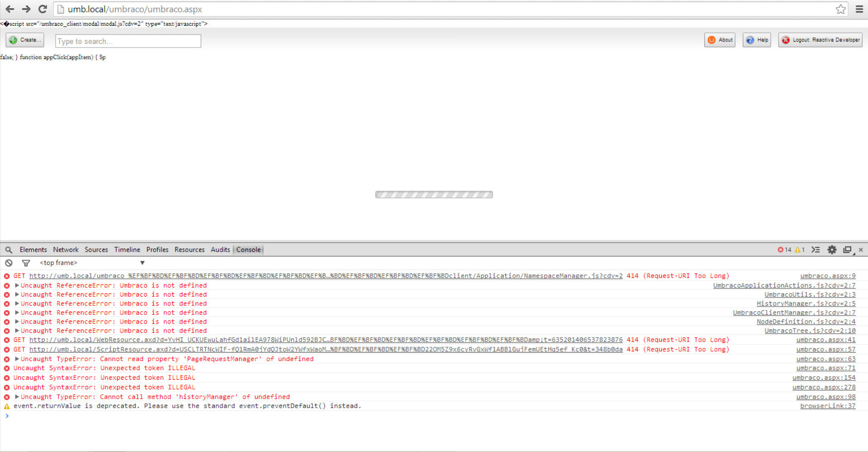Screen dimensions: 868x452
Task: Select the Console tab
Action: [x=248, y=250]
